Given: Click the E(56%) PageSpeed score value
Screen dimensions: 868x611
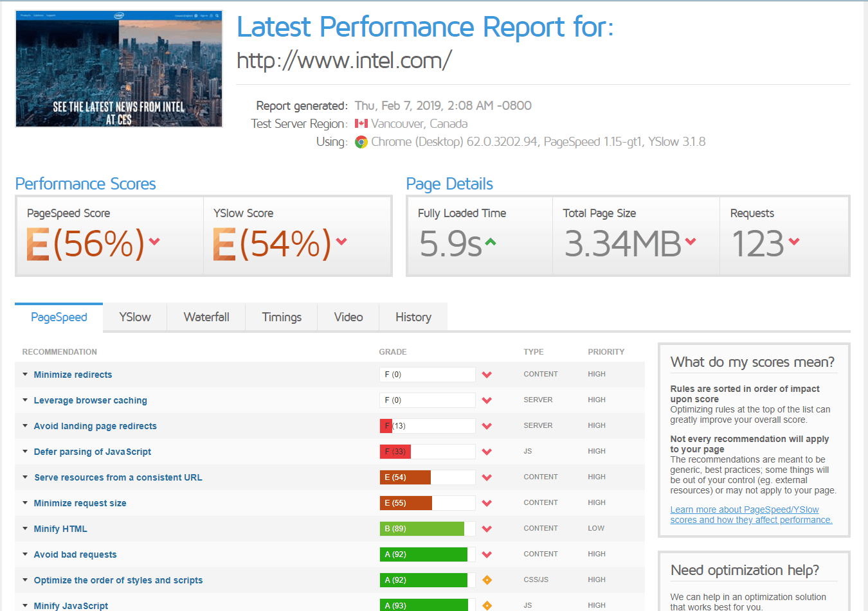Looking at the screenshot, I should tap(86, 244).
